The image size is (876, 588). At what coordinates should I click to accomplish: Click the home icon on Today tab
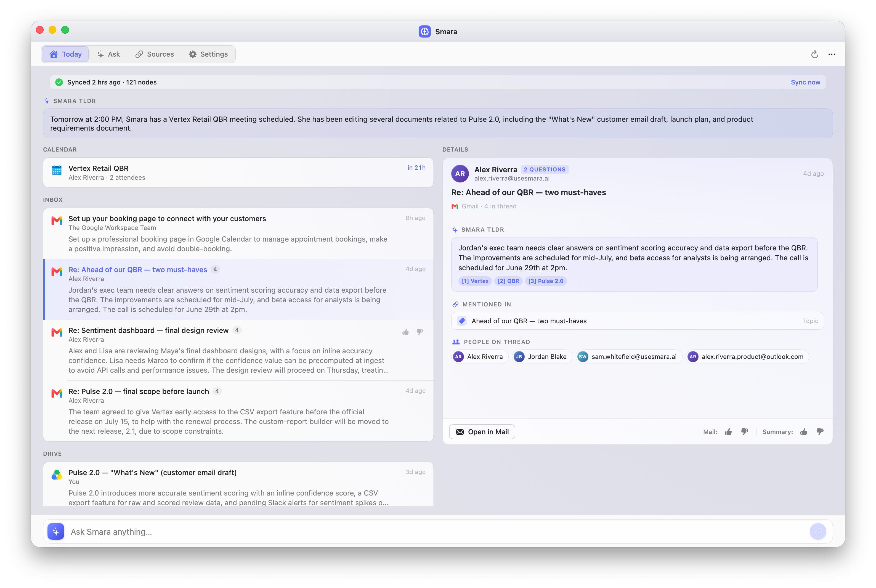[x=54, y=54]
